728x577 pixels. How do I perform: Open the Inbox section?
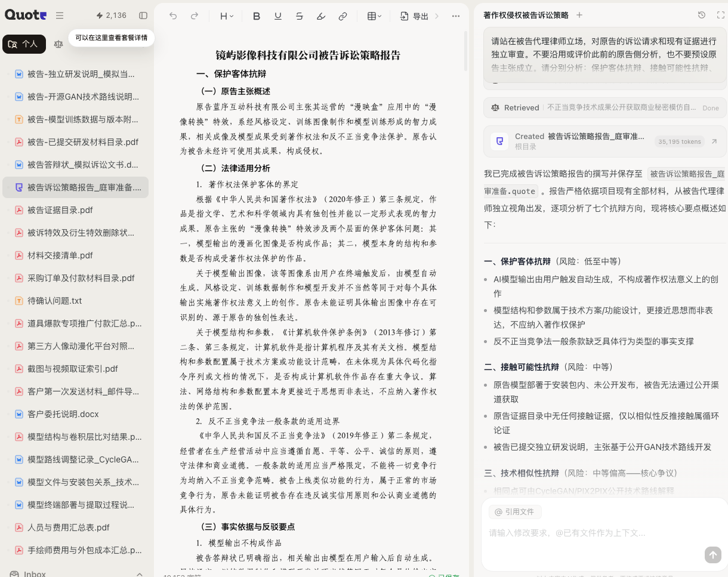pos(35,574)
